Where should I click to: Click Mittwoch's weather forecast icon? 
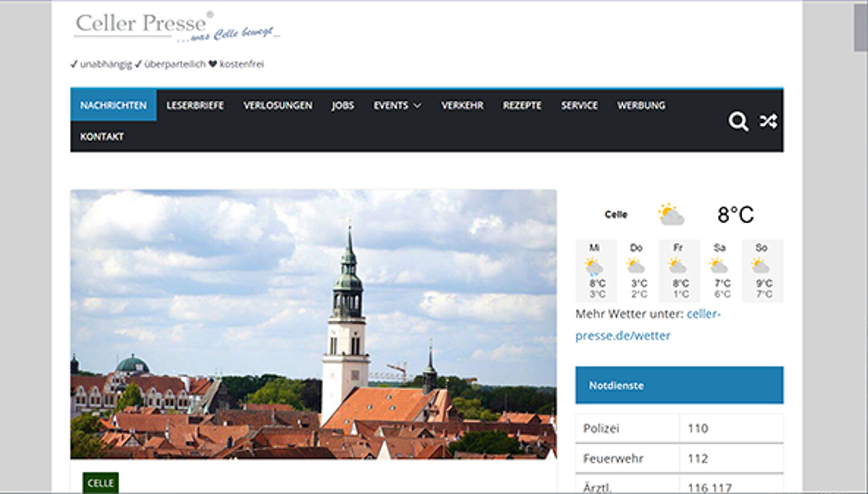(594, 266)
